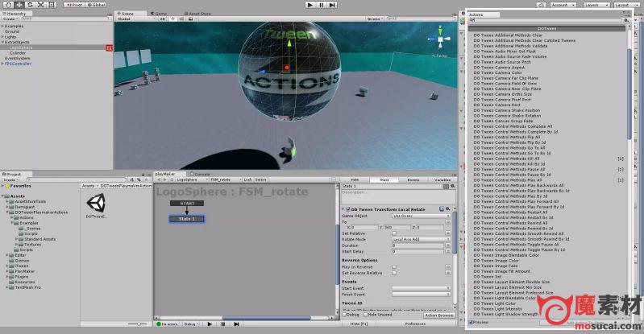Toggle the Pivot handle mode button
The width and height of the screenshot is (644, 334).
pos(74,5)
